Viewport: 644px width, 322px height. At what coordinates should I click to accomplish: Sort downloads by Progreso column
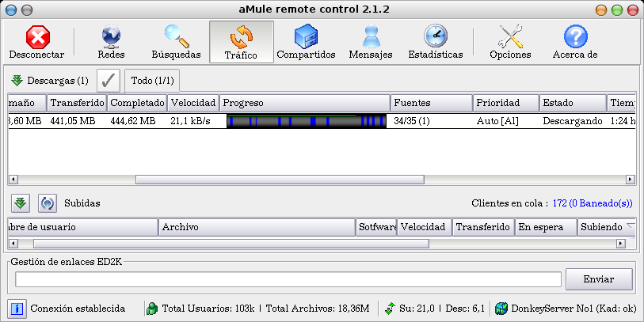[x=305, y=103]
